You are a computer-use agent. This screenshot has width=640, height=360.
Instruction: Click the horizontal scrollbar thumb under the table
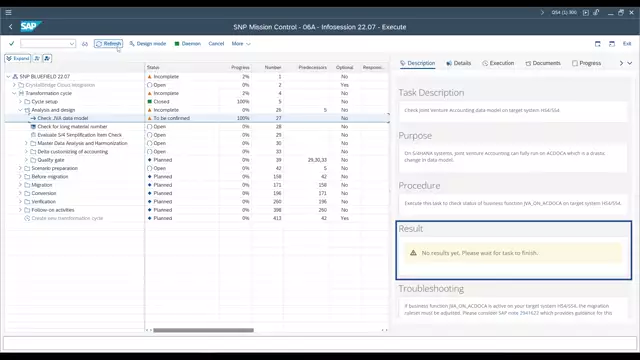pyautogui.click(x=203, y=330)
